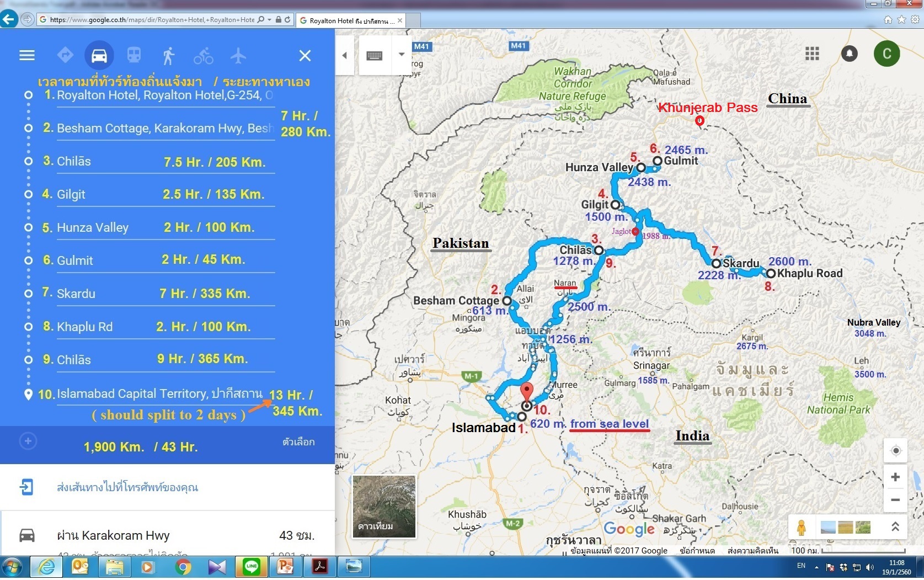Screen dimensions: 924x580
Task: Add a destination with the plus icon
Action: 28,441
